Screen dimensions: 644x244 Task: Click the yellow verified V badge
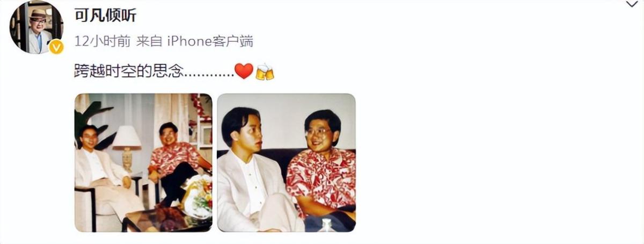pos(56,47)
